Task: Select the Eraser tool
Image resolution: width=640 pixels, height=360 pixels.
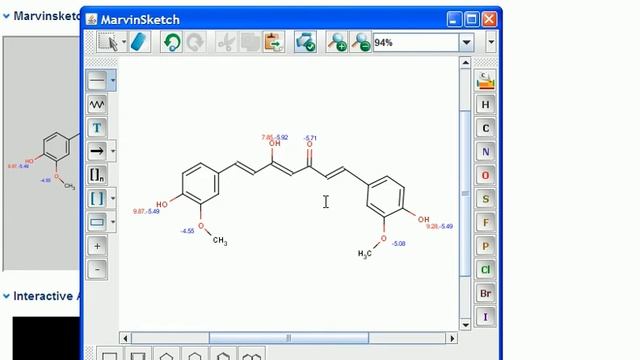Action: coord(139,42)
